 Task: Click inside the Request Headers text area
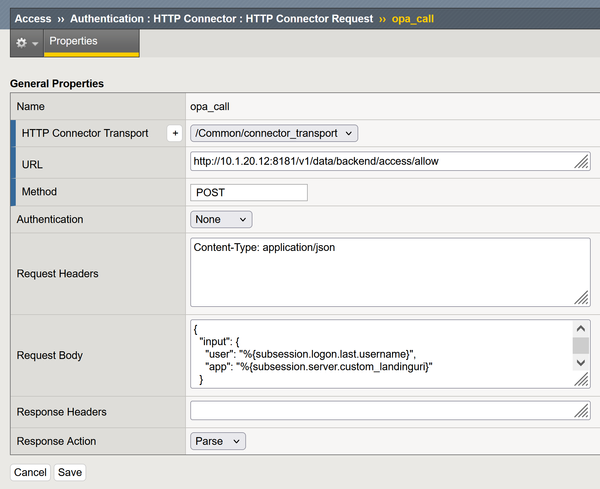tap(380, 270)
